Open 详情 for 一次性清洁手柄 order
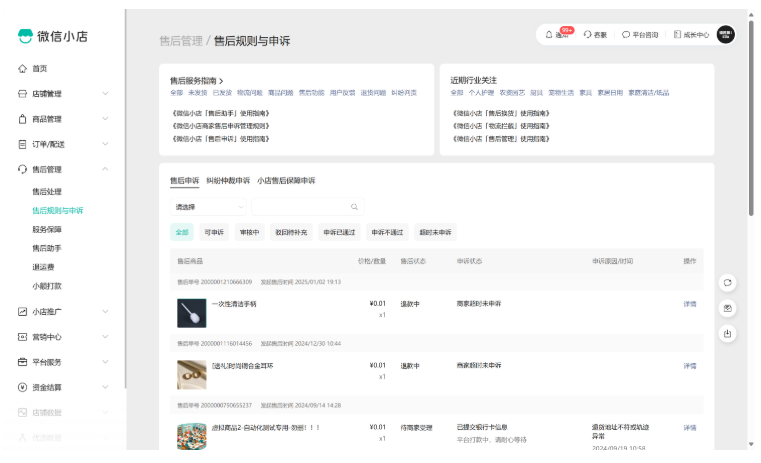This screenshot has width=761, height=463. tap(690, 304)
